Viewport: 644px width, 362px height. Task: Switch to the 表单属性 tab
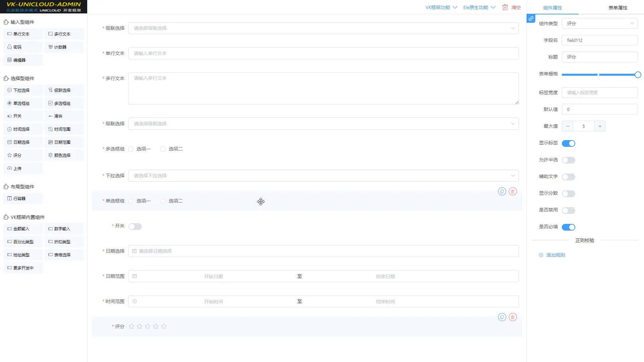(618, 8)
